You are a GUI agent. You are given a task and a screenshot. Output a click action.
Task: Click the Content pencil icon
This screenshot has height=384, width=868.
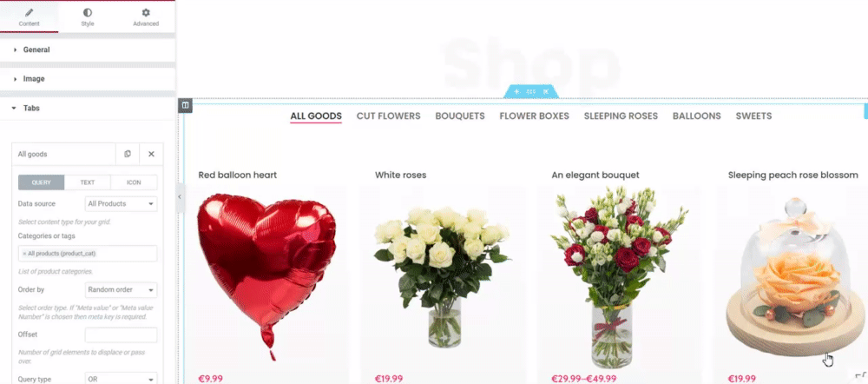[29, 12]
